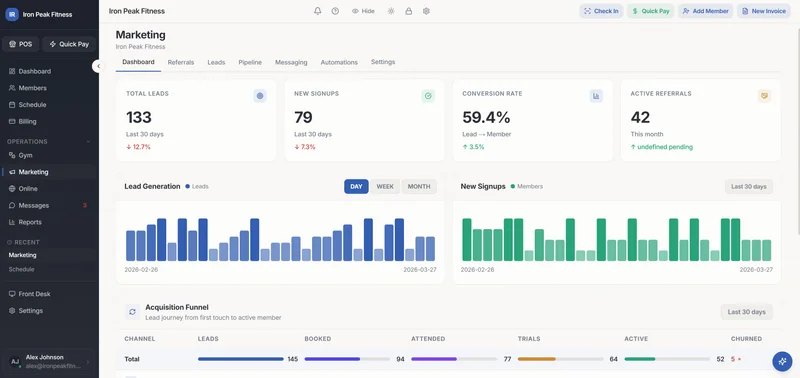Open Acquisition Funnel Last 30 days dropdown
This screenshot has height=378, width=800.
point(746,312)
